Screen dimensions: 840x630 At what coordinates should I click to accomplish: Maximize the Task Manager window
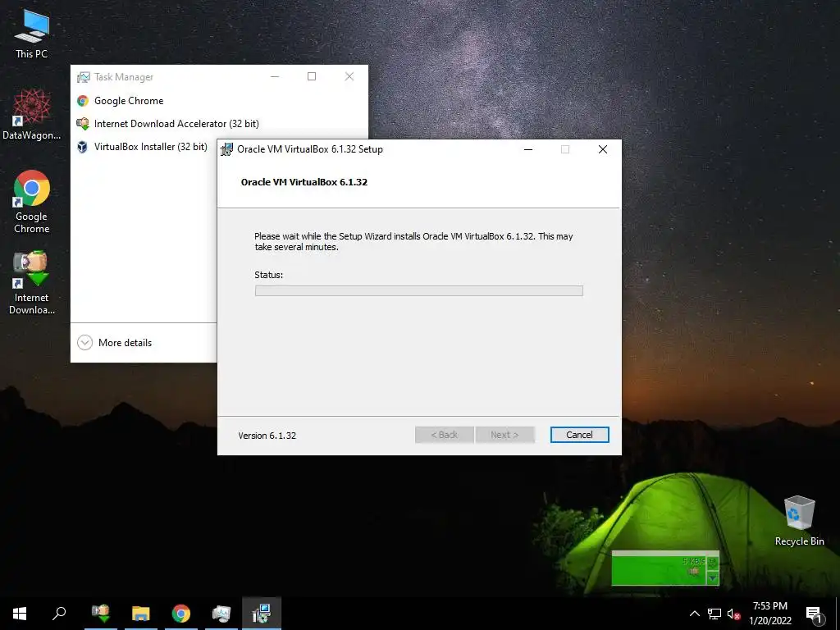(x=311, y=76)
